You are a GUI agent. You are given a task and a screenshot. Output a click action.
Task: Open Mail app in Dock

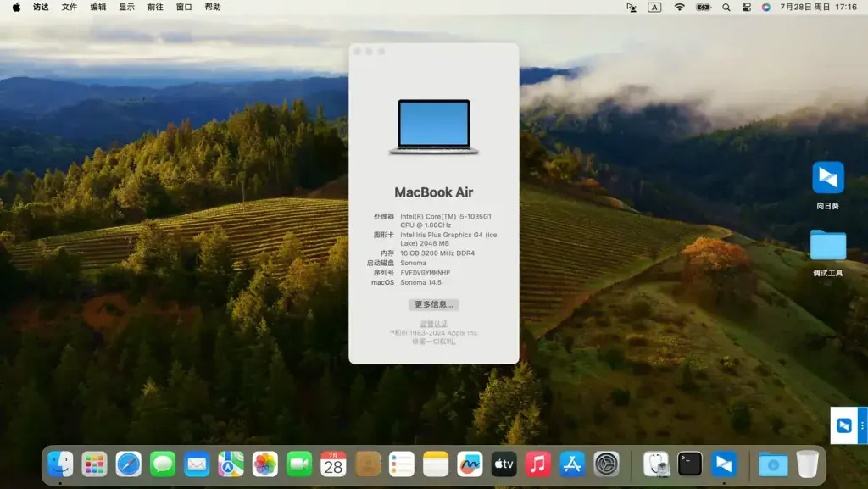coord(197,464)
